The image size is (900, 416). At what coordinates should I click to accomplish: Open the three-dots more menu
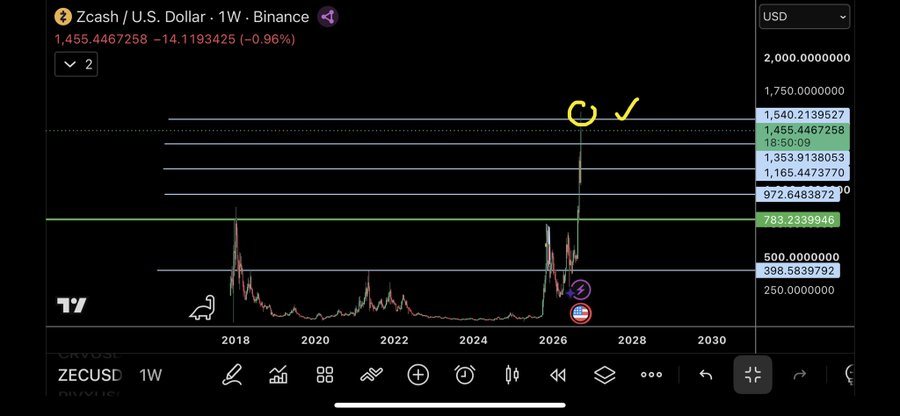click(x=651, y=375)
